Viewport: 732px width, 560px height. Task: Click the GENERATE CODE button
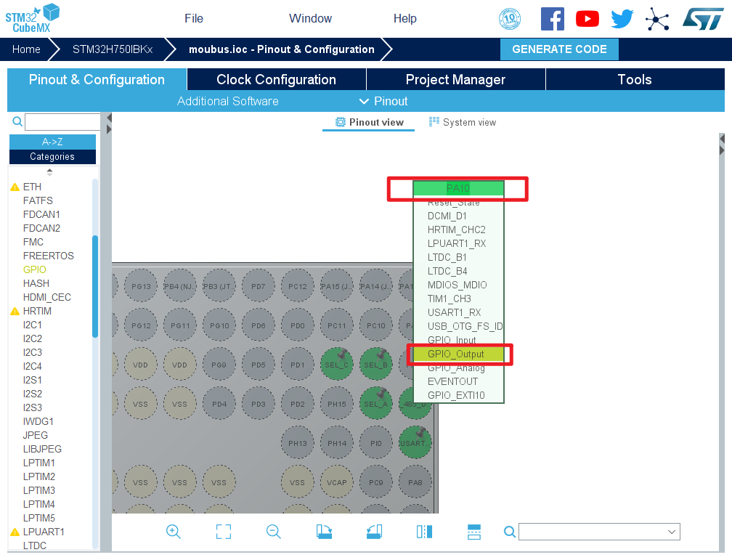[x=559, y=49]
